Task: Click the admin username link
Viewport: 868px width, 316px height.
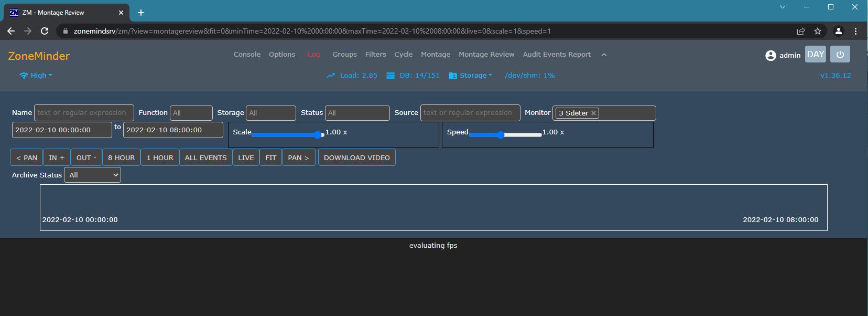Action: [x=790, y=55]
